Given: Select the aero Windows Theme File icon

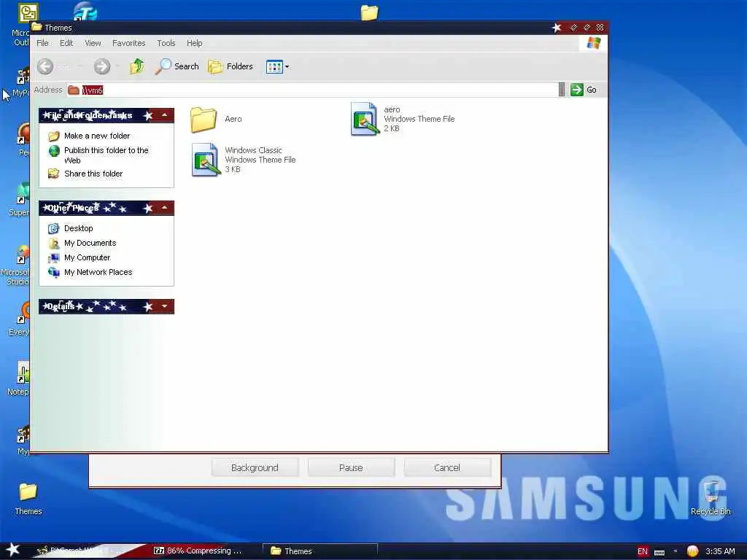Looking at the screenshot, I should pos(365,119).
